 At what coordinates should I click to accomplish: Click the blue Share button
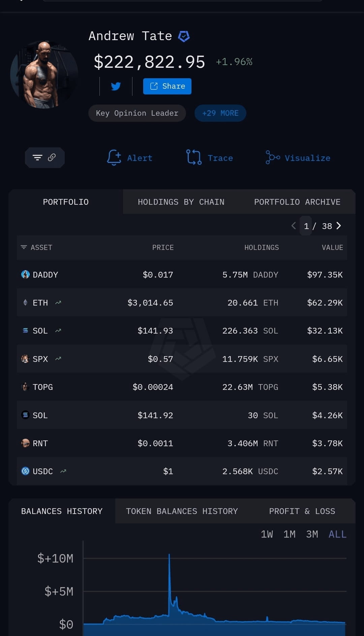click(x=167, y=86)
